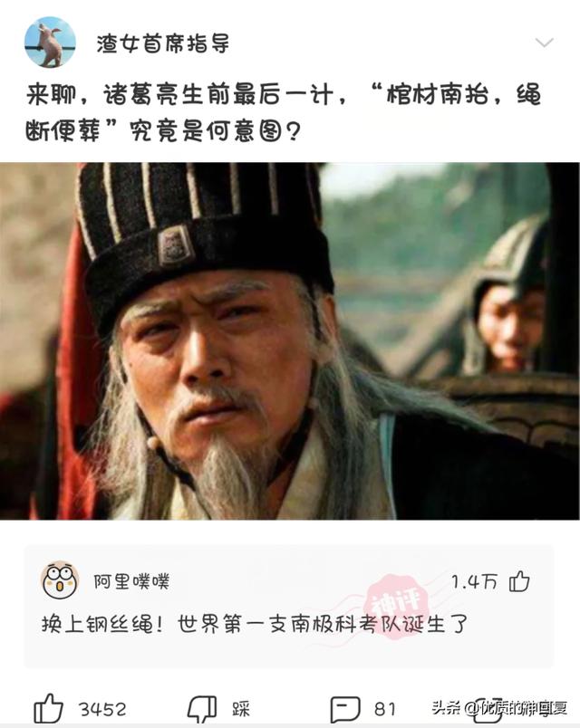Tap the 踩 label
The image size is (580, 728).
pyautogui.click(x=241, y=709)
